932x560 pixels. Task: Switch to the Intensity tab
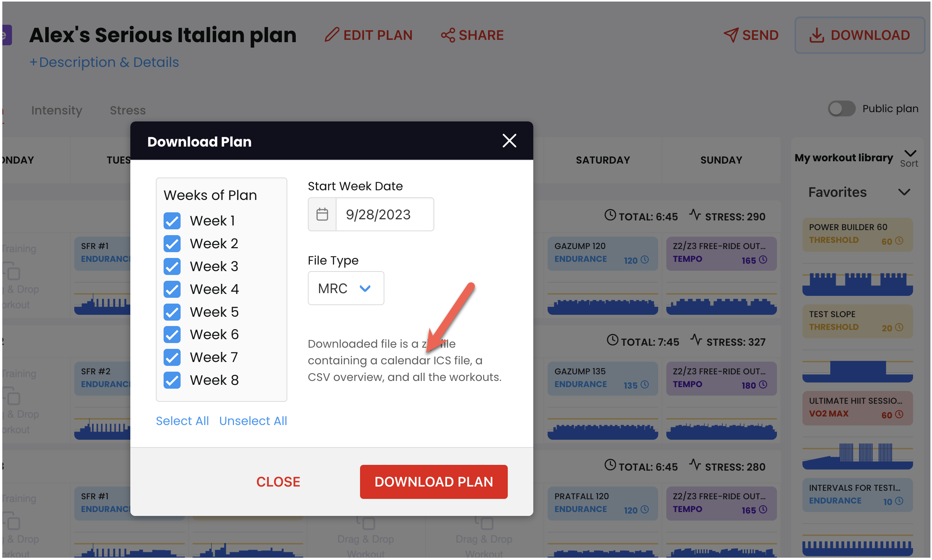pyautogui.click(x=57, y=110)
